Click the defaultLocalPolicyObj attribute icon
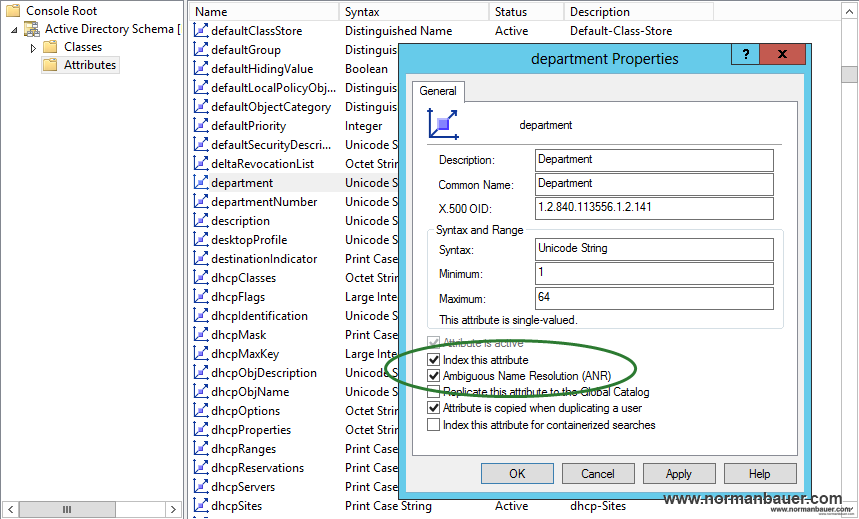Screen dimensions: 859x519 (x=201, y=88)
